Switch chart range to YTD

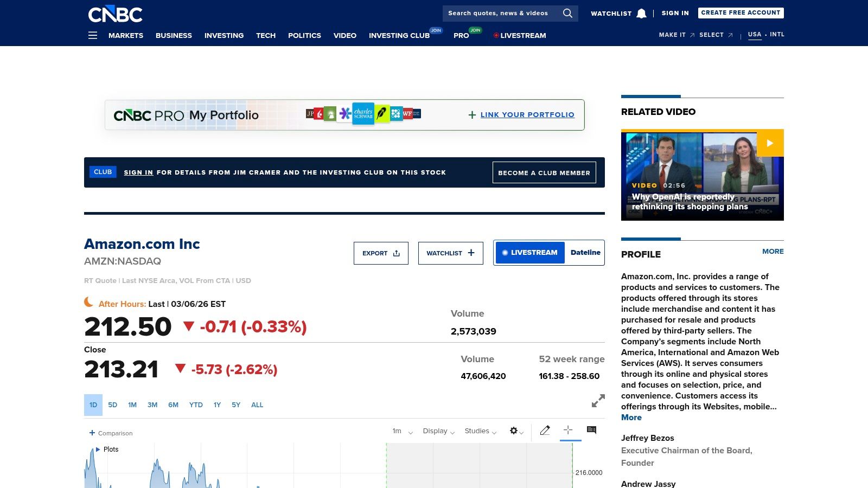[196, 405]
